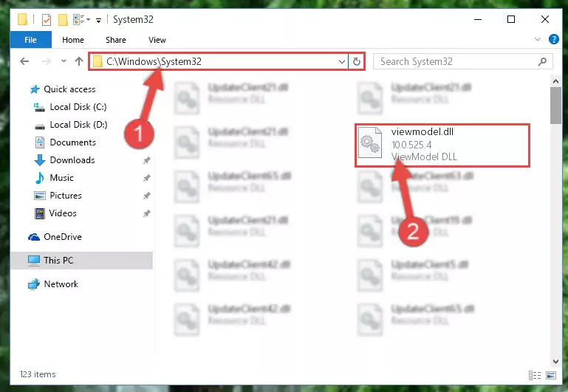This screenshot has width=568, height=392.
Task: Click the Videos filmstrip icon
Action: tap(39, 213)
